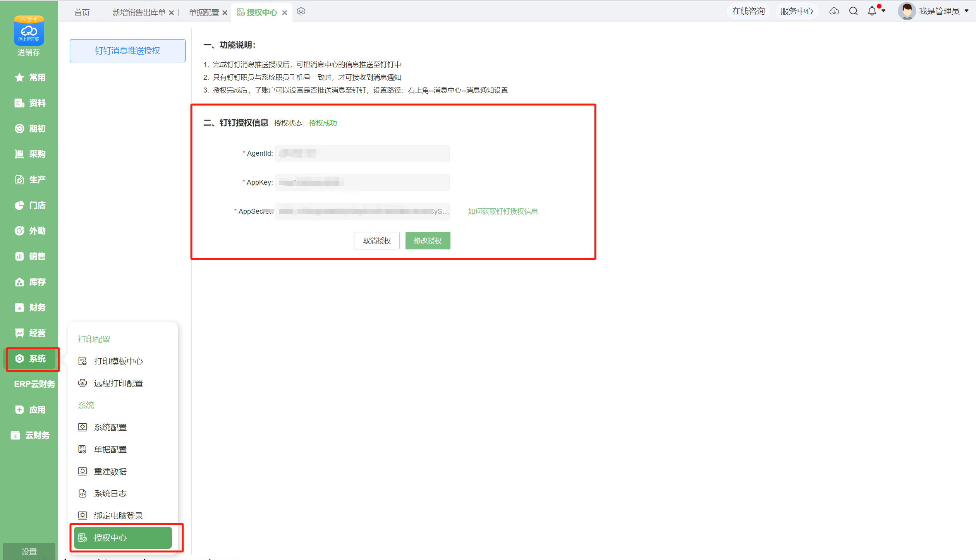Click the cloud download icon in header
Image resolution: width=976 pixels, height=560 pixels.
click(834, 11)
